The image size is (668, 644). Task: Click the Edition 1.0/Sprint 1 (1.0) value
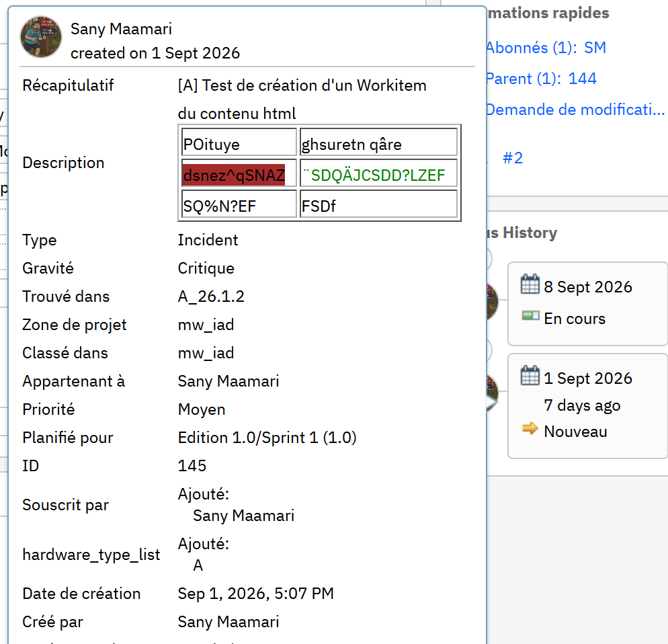267,438
